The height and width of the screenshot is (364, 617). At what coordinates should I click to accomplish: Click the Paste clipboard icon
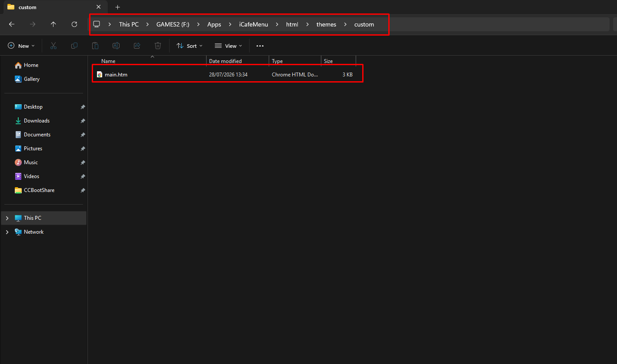point(95,46)
